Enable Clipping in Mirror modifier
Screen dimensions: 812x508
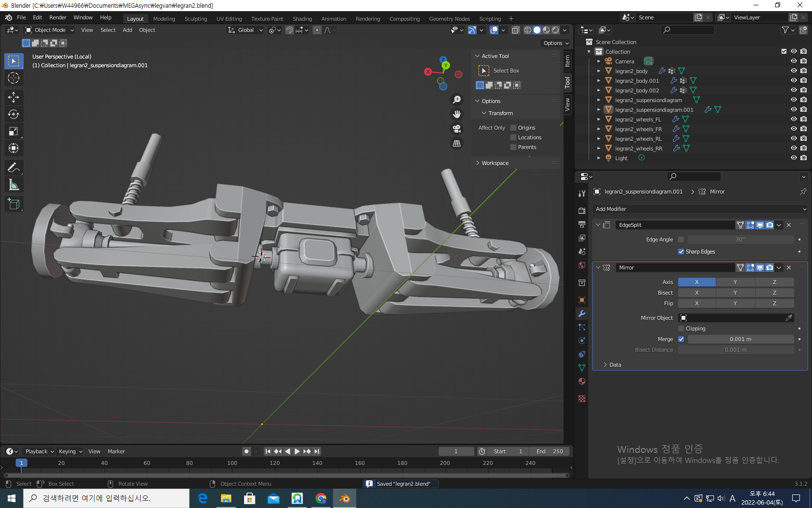click(x=681, y=329)
